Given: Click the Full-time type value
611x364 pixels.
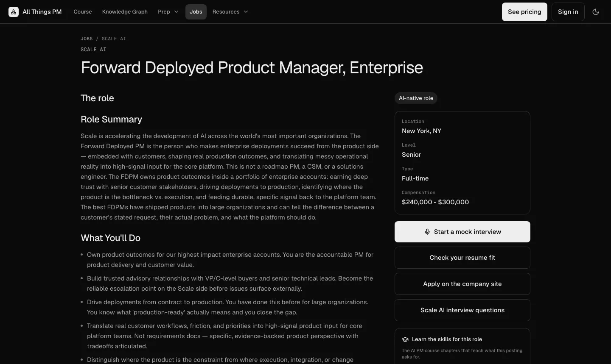Looking at the screenshot, I should (415, 178).
